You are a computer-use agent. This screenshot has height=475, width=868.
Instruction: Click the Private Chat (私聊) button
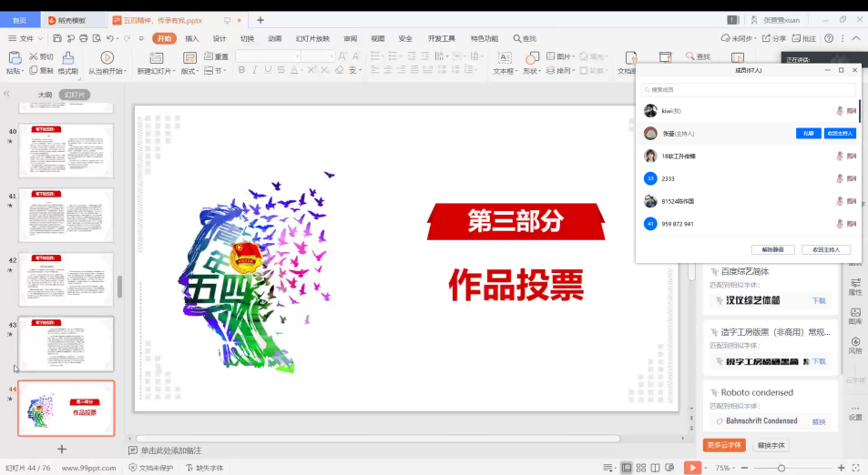coord(808,133)
